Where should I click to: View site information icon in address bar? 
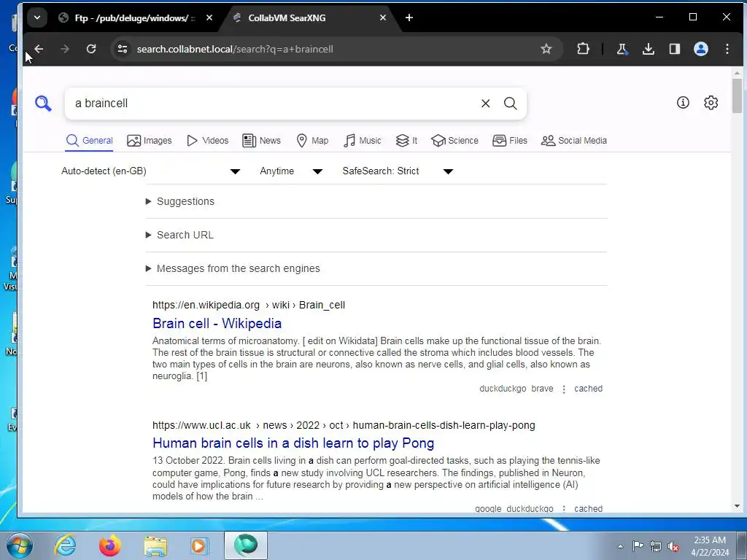click(123, 49)
